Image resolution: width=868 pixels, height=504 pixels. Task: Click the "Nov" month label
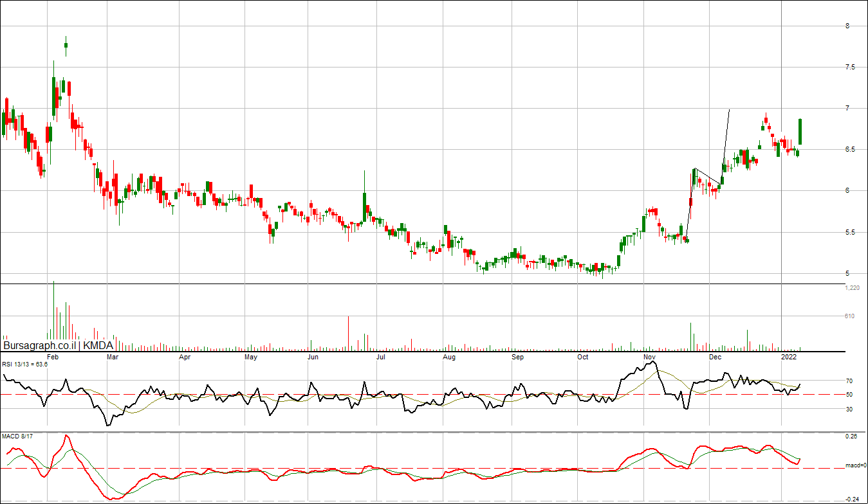(650, 356)
